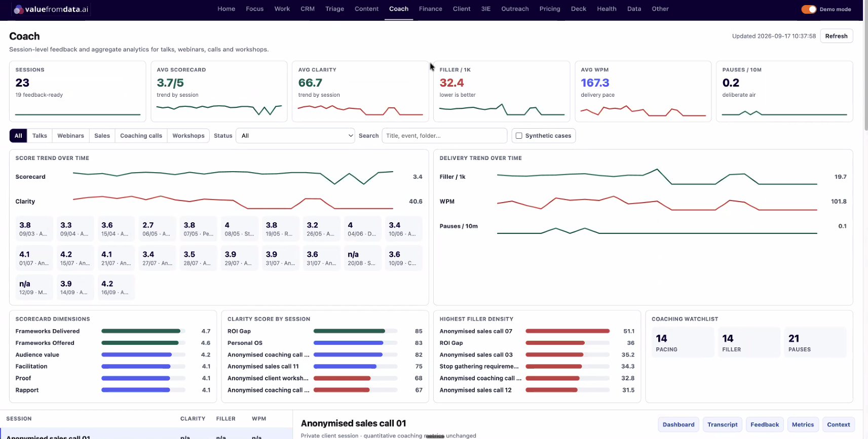Select the Coach nav item
This screenshot has height=439, width=868.
coord(399,9)
